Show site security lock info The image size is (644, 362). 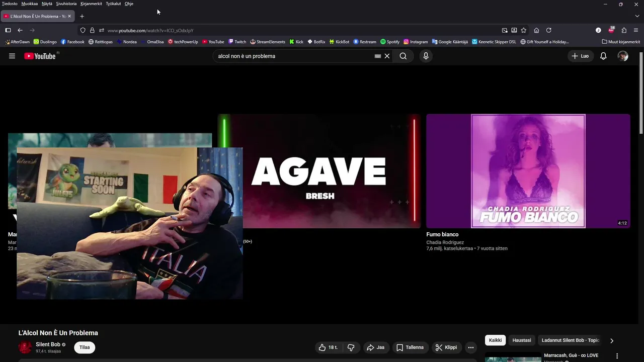pos(92,30)
